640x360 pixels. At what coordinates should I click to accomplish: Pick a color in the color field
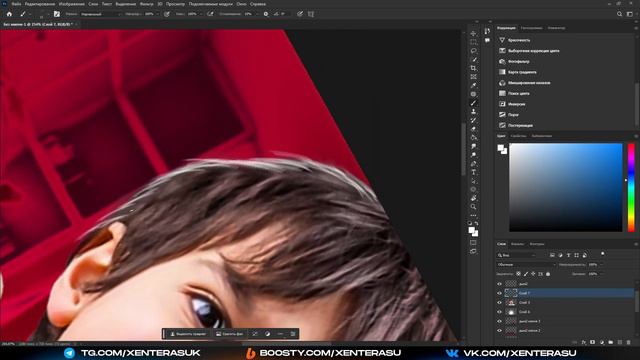566,187
